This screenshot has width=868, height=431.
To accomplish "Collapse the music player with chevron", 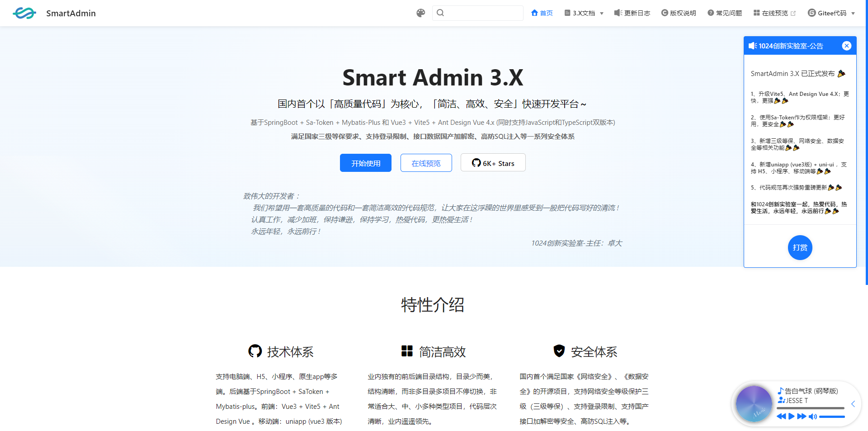I will coord(853,404).
